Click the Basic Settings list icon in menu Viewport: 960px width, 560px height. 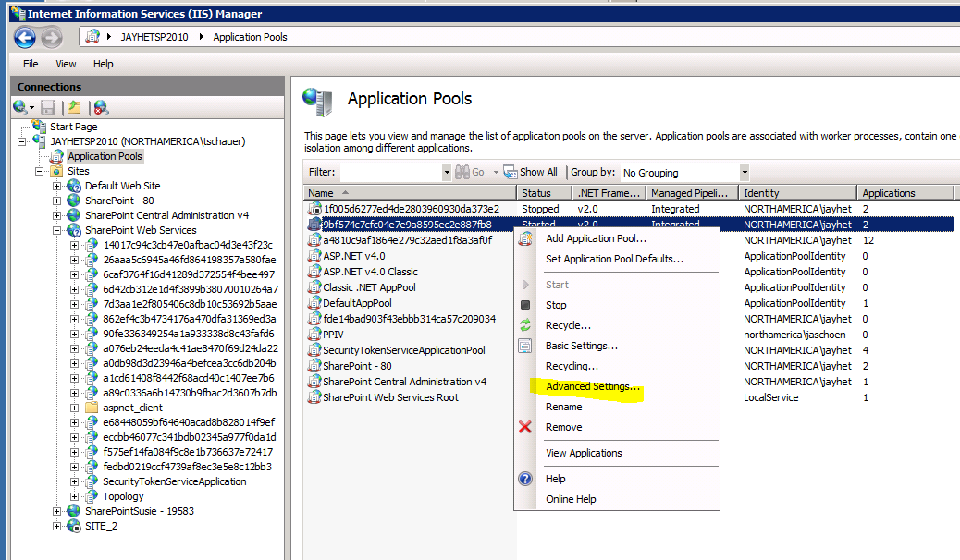point(525,346)
